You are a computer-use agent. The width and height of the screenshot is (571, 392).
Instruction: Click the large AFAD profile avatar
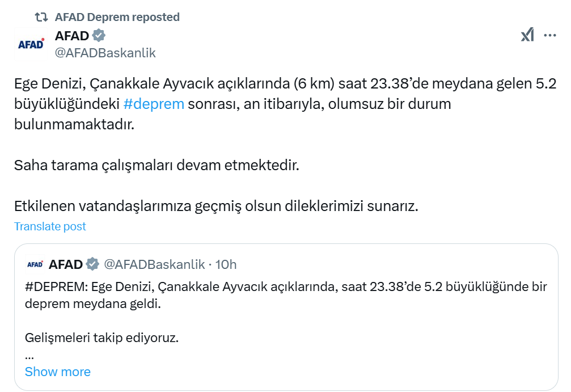[x=31, y=44]
